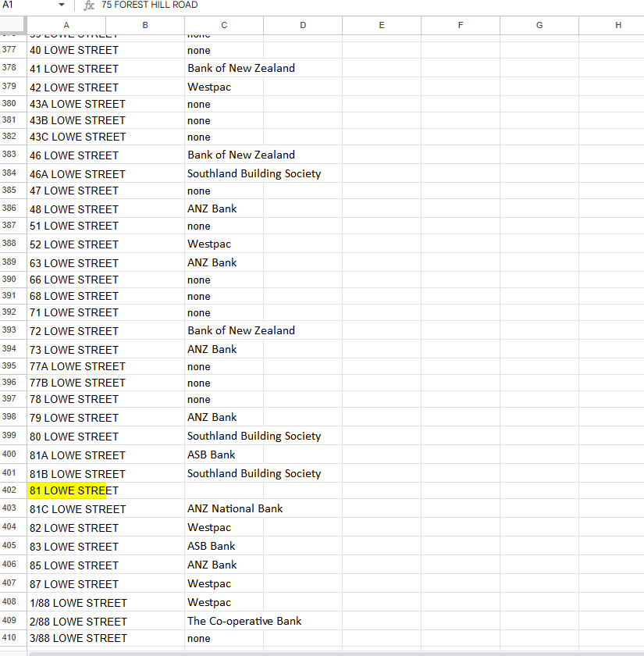
Task: Click the cell '2/88 LOWE STREET'
Action: [x=66, y=621]
